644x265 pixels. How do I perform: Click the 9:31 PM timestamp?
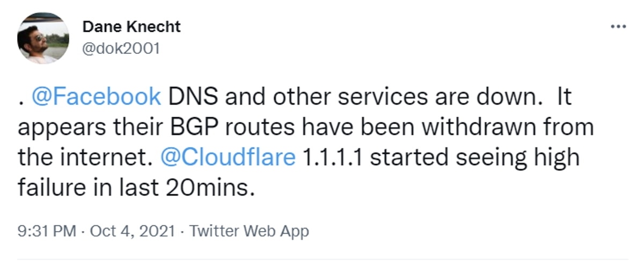(x=47, y=231)
